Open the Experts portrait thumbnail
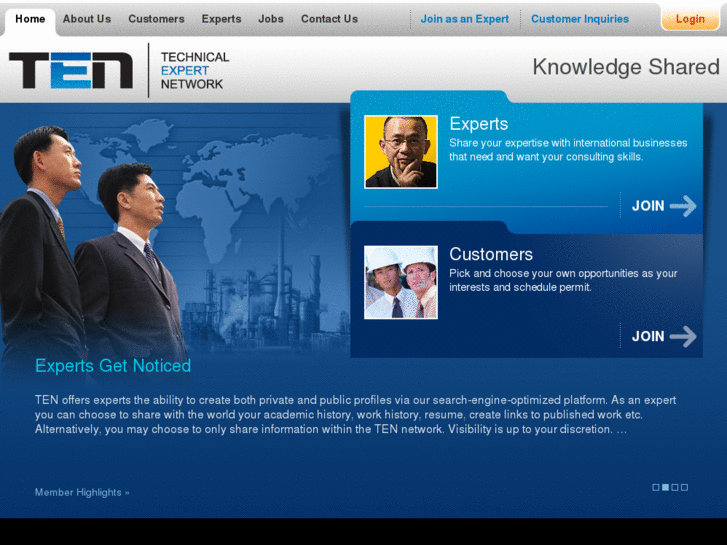This screenshot has height=545, width=727. pyautogui.click(x=401, y=152)
